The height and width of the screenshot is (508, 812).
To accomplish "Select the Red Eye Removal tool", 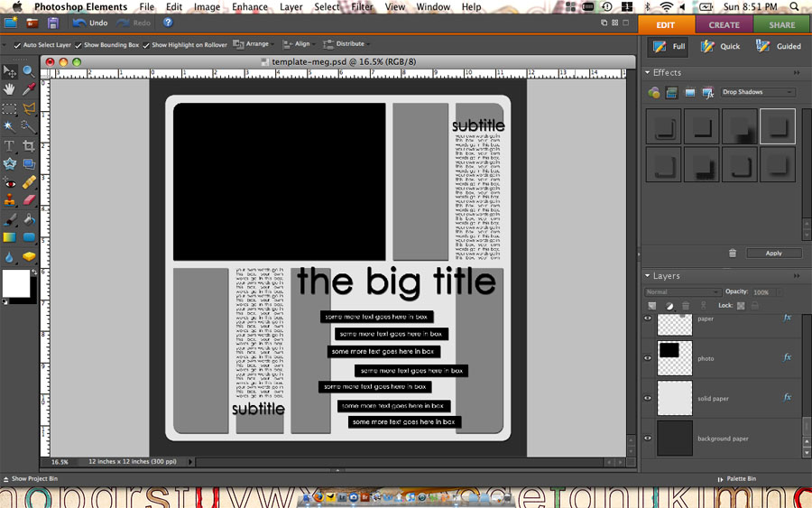I will [10, 183].
